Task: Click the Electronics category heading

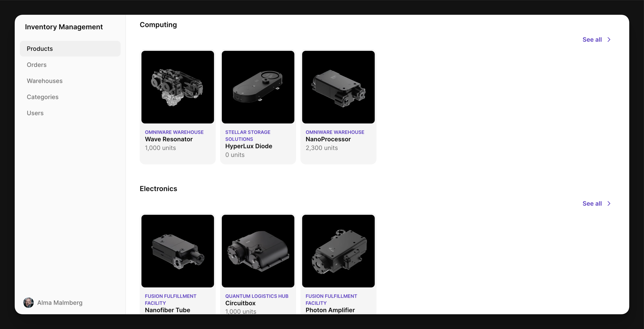Action: tap(158, 189)
